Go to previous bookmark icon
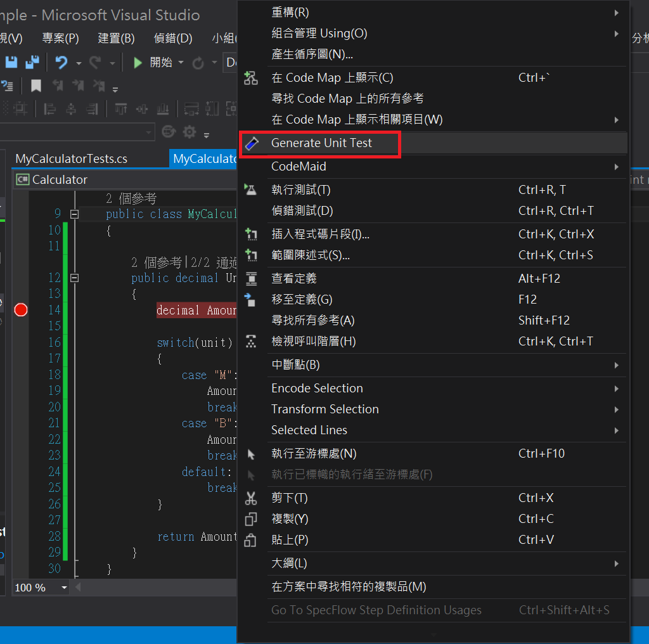 (58, 86)
